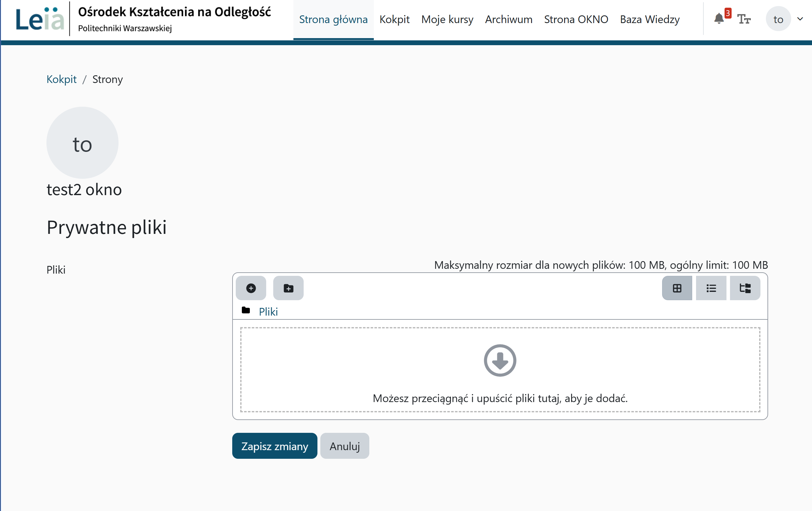Image resolution: width=812 pixels, height=511 pixels.
Task: Go to Baza Wiedzy
Action: 649,19
